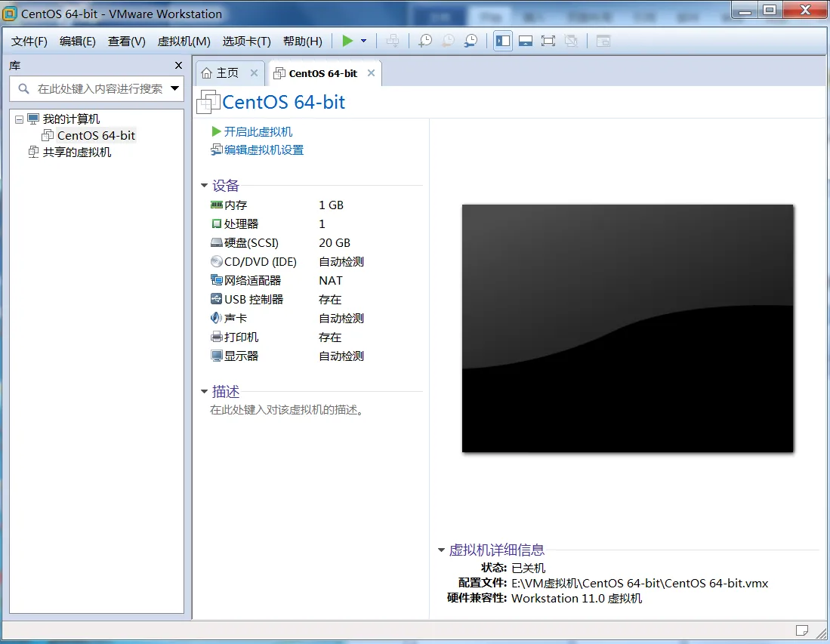The height and width of the screenshot is (644, 830).
Task: Click the 硬盘(SCSI) hard disk icon
Action: [x=217, y=243]
